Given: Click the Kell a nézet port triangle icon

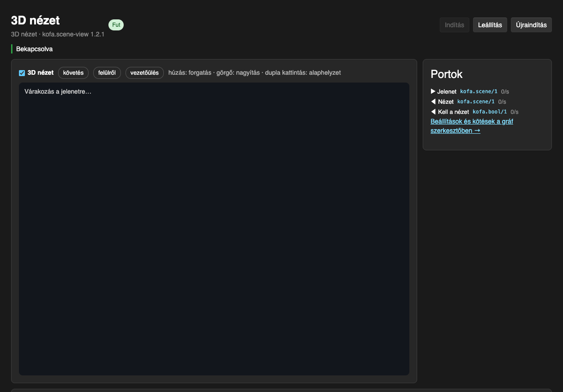Looking at the screenshot, I should pos(433,112).
